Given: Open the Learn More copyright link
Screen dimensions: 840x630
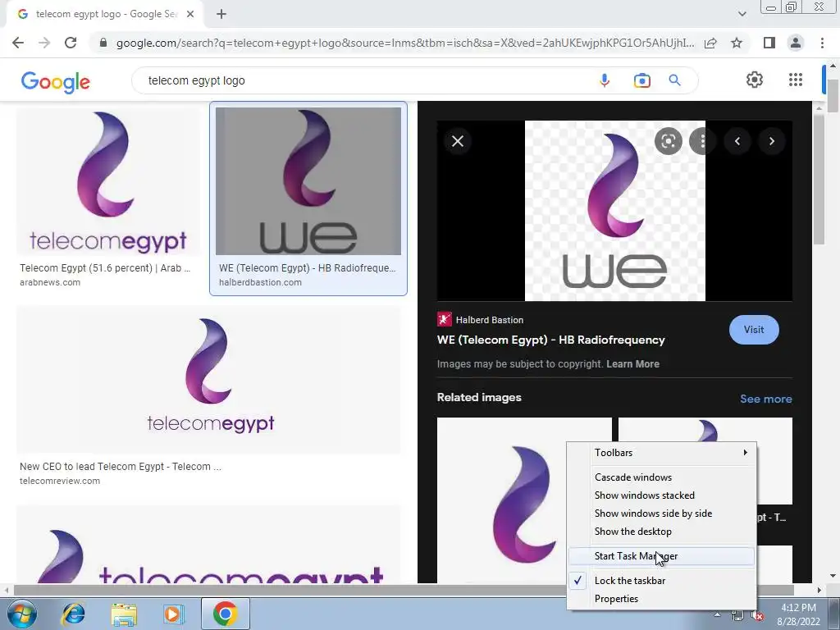Looking at the screenshot, I should [x=632, y=364].
